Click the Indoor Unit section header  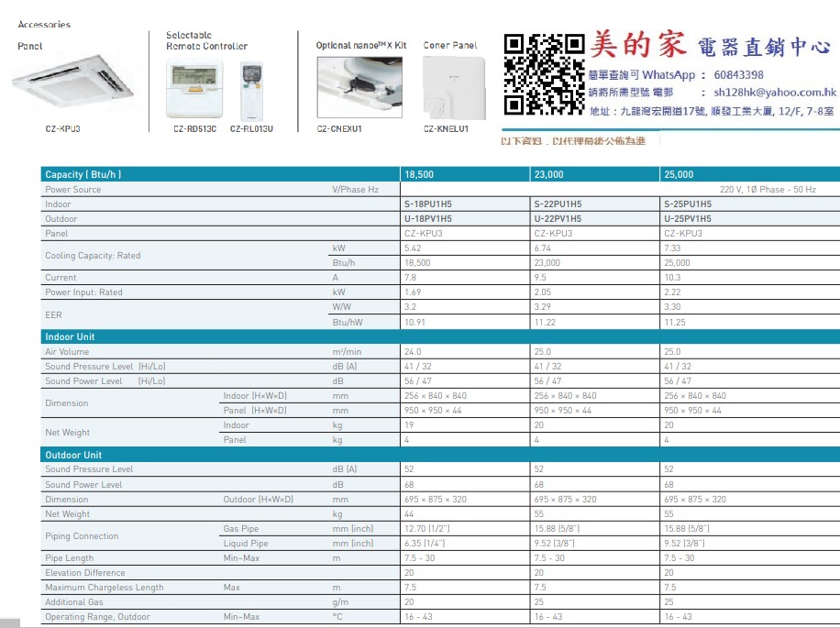(x=70, y=336)
